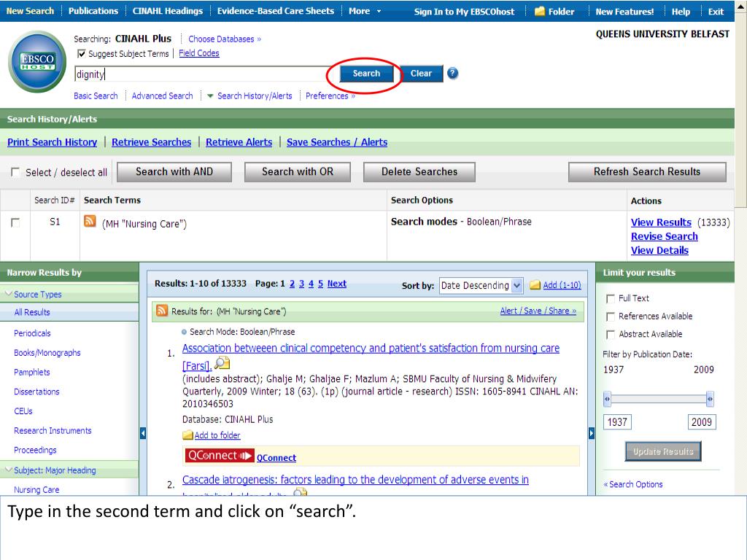
Task: Open CINAHL Headings menu item
Action: (x=168, y=11)
